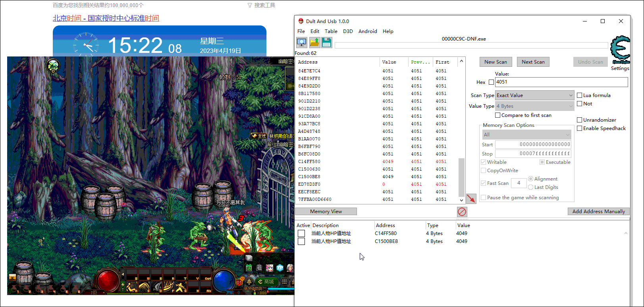The width and height of the screenshot is (644, 307).
Task: Click scroll down arrow of results list
Action: click(461, 200)
